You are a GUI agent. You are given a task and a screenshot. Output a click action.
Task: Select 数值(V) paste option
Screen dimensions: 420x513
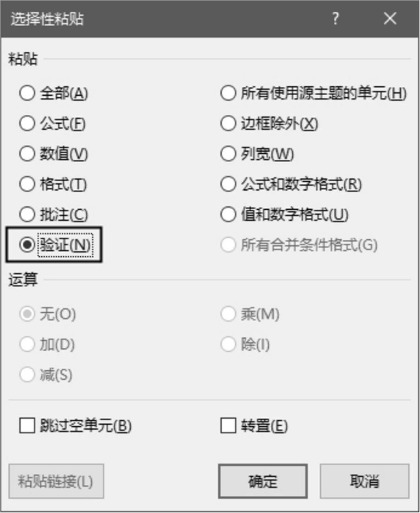point(27,154)
